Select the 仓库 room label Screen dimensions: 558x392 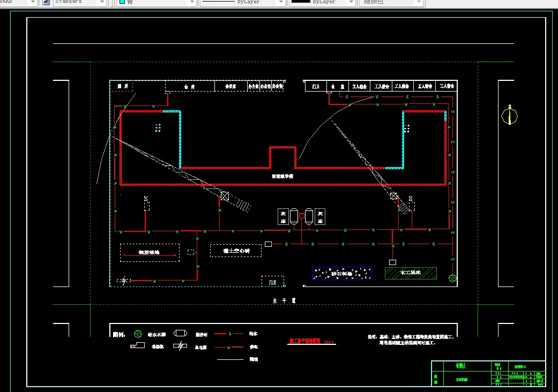click(189, 87)
